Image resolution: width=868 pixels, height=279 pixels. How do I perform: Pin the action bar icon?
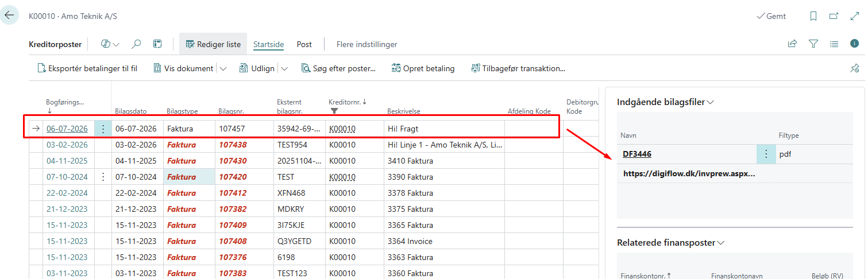[854, 68]
